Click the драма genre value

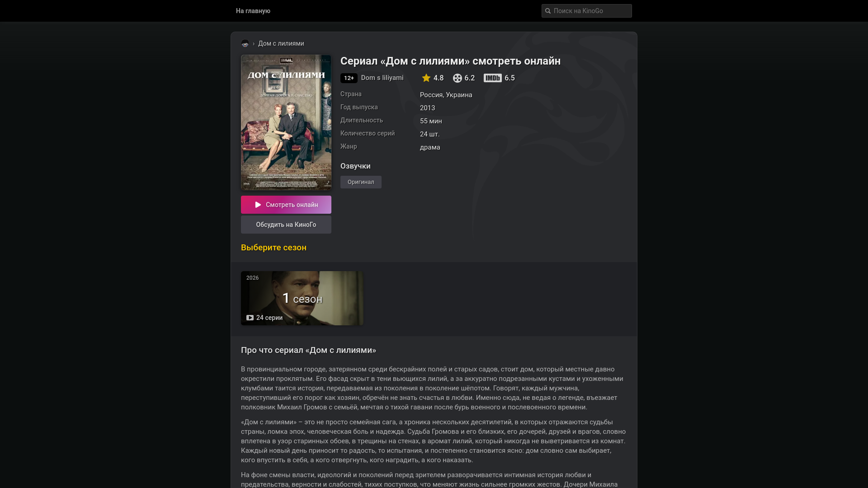pyautogui.click(x=430, y=147)
